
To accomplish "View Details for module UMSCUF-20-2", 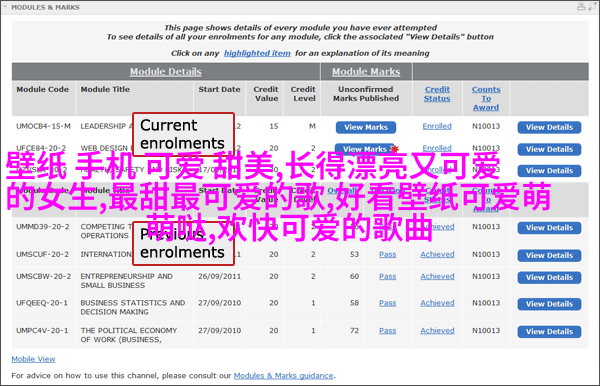I will (549, 256).
